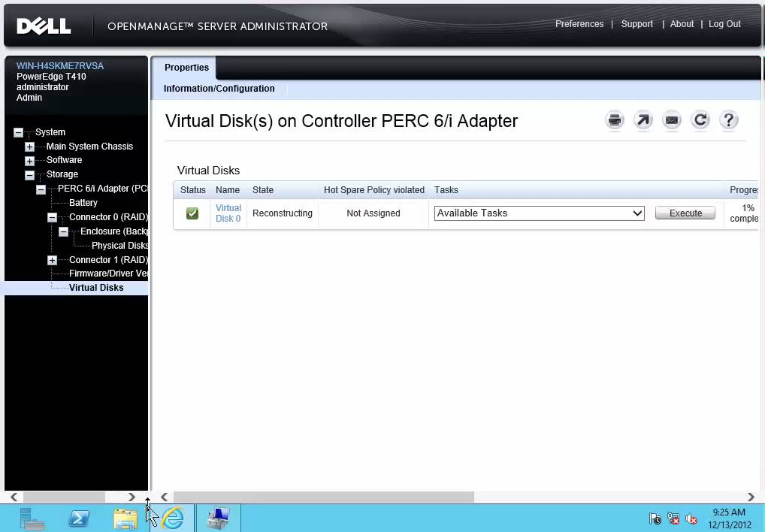Click the Reconstructing state cell
Screen dimensions: 765x532
(282, 213)
